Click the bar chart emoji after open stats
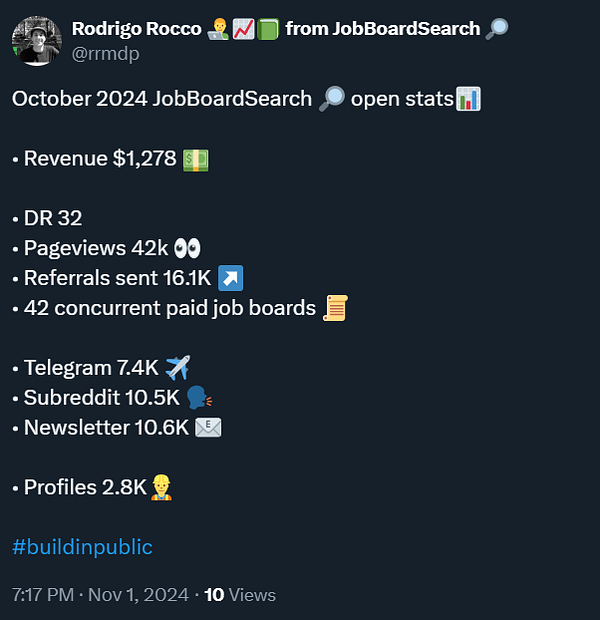The image size is (600, 620). click(468, 99)
